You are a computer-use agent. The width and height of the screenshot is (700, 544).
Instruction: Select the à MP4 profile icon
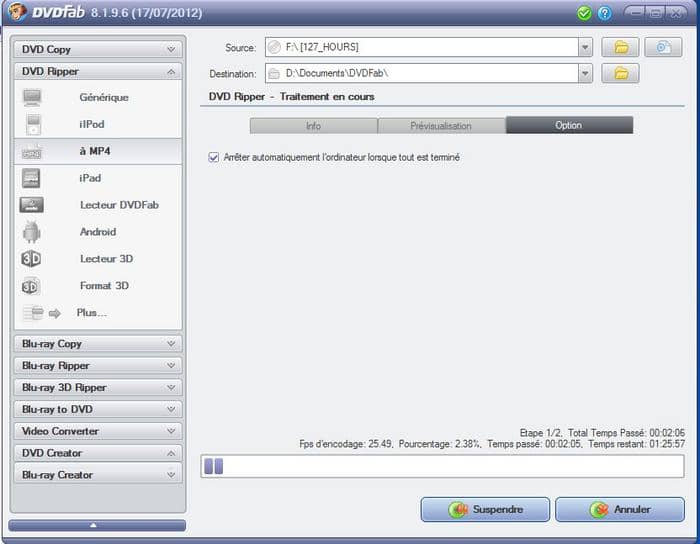pos(32,151)
